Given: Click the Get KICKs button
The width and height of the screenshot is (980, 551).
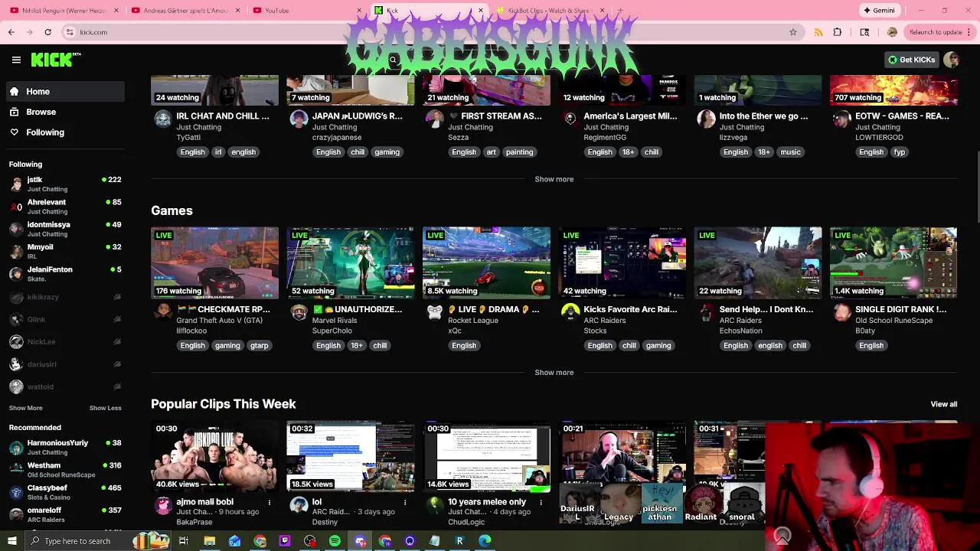Looking at the screenshot, I should [911, 60].
